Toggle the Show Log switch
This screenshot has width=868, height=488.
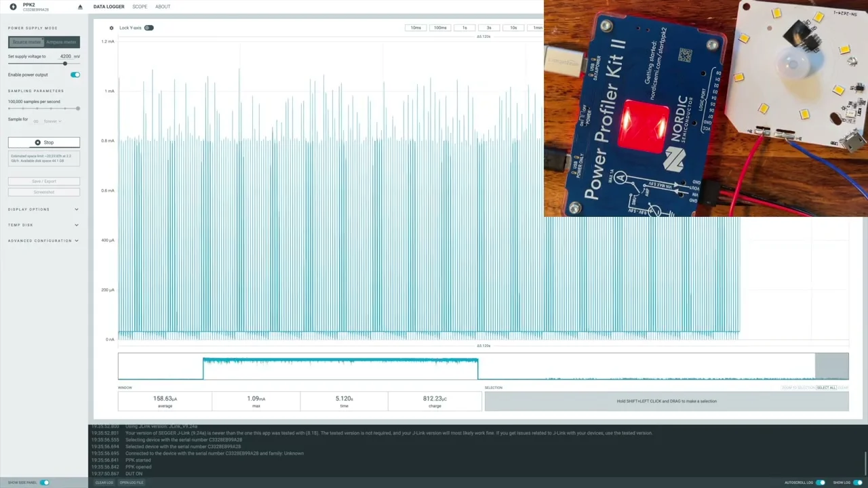coord(858,483)
